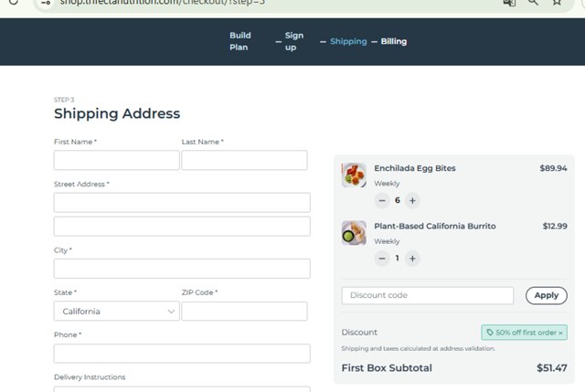Click the Plant-Based California Burrito thumbnail
585x392 pixels.
(x=354, y=233)
